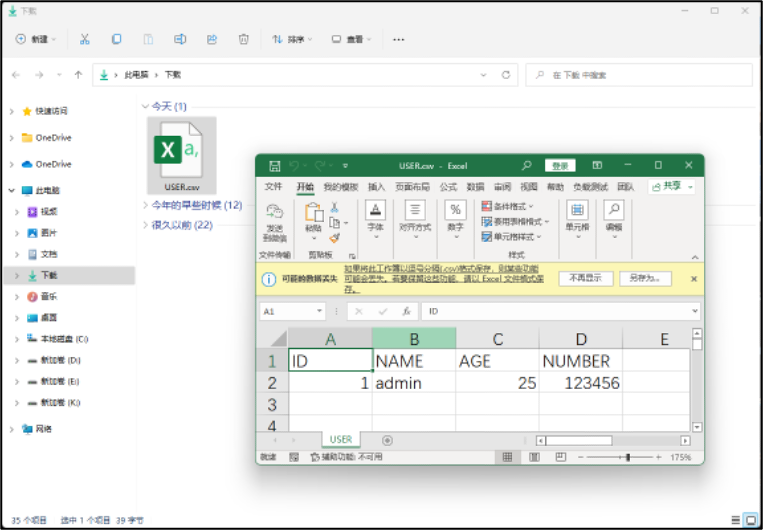The width and height of the screenshot is (764, 530).
Task: Click the Delete trash icon in File Explorer's toolbar
Action: point(243,39)
